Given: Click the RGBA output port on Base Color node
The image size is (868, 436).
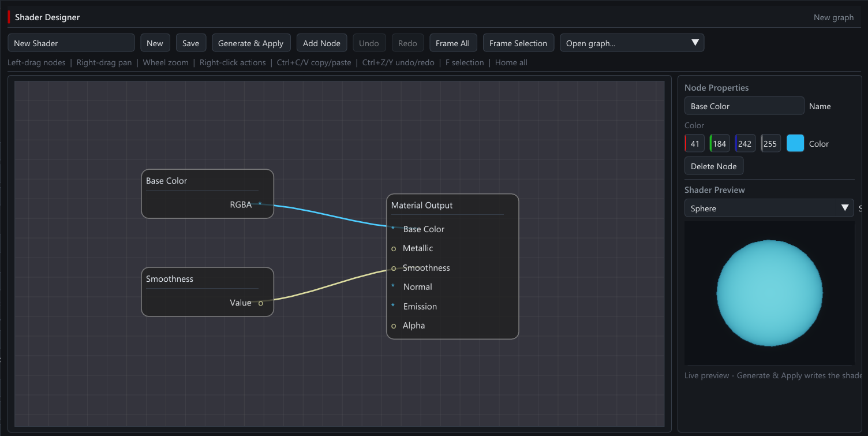Looking at the screenshot, I should click(260, 204).
